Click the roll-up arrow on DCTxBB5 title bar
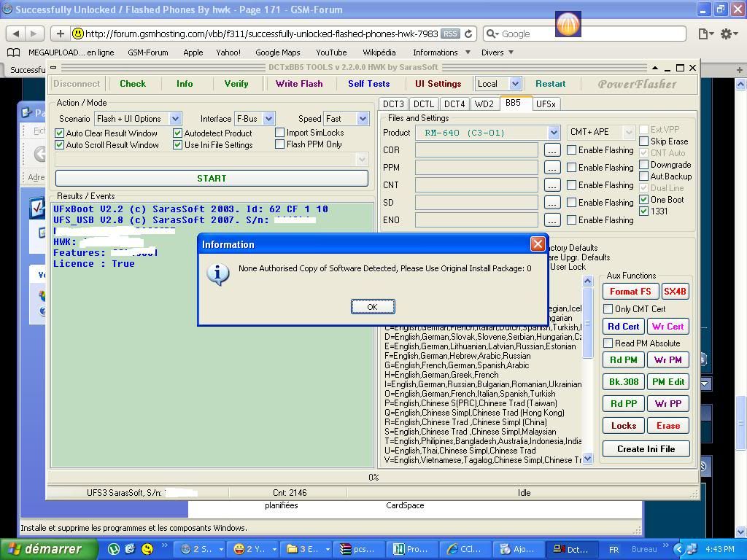The image size is (747, 560). coord(655,68)
